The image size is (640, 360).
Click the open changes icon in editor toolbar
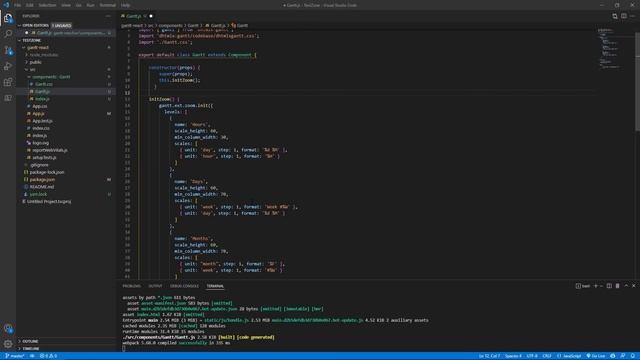point(615,16)
